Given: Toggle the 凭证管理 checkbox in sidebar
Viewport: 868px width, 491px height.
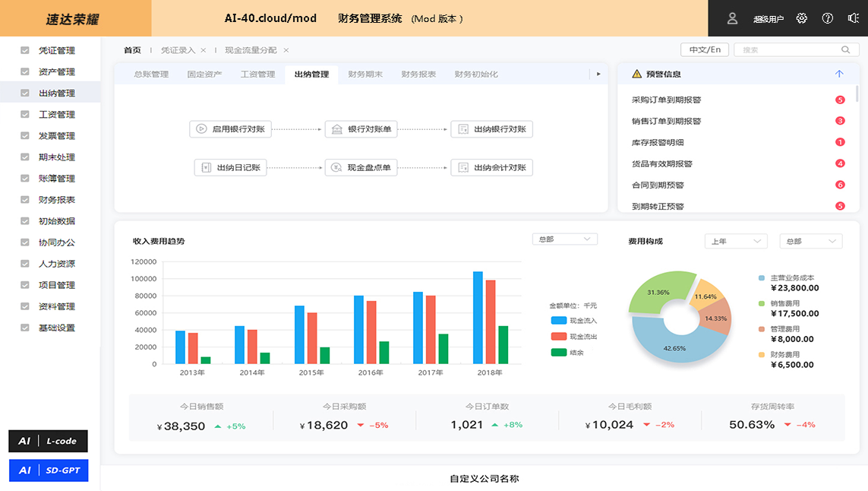Looking at the screenshot, I should pos(25,51).
